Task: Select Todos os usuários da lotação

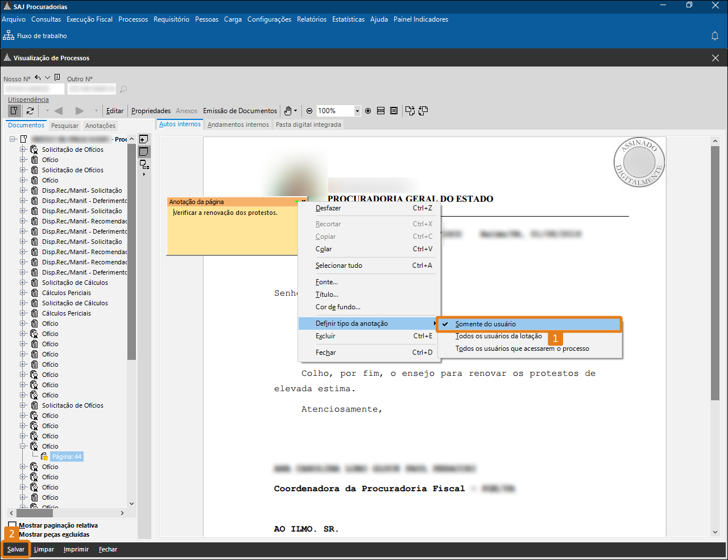Action: 498,336
